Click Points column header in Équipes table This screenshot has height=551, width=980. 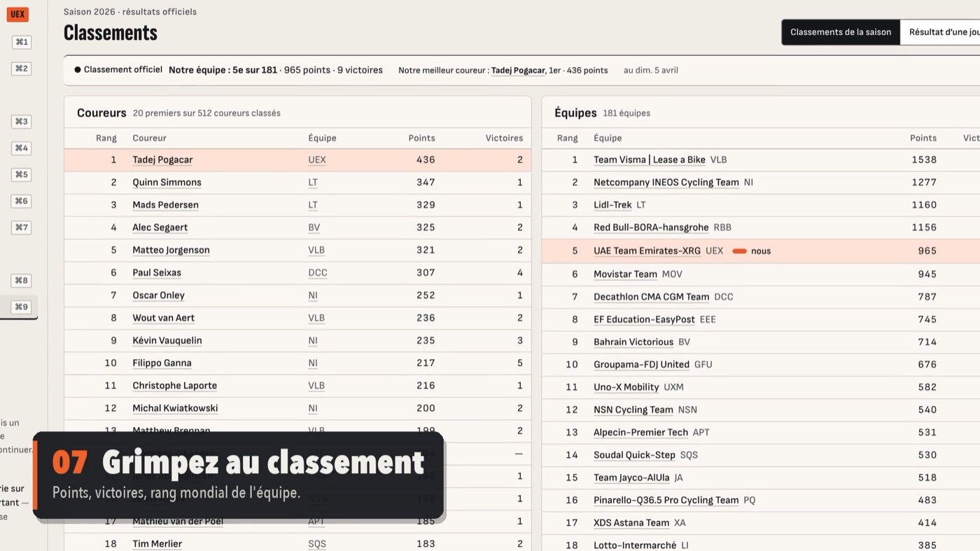[923, 139]
